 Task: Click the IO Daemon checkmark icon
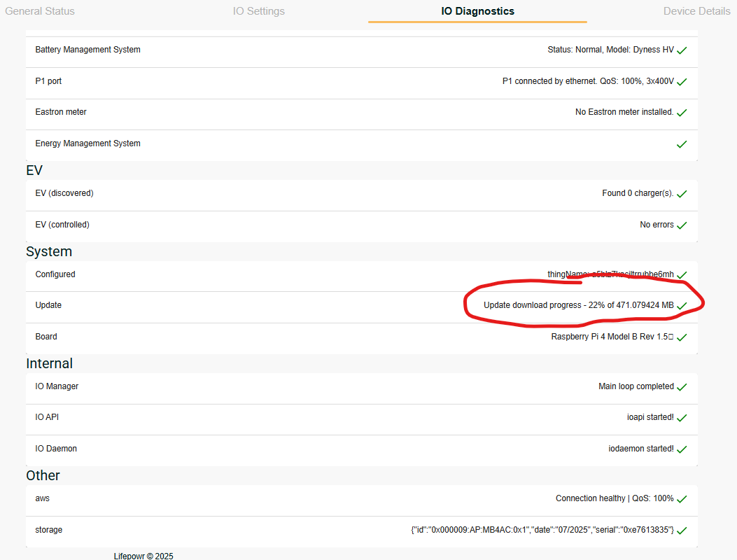pyautogui.click(x=682, y=449)
